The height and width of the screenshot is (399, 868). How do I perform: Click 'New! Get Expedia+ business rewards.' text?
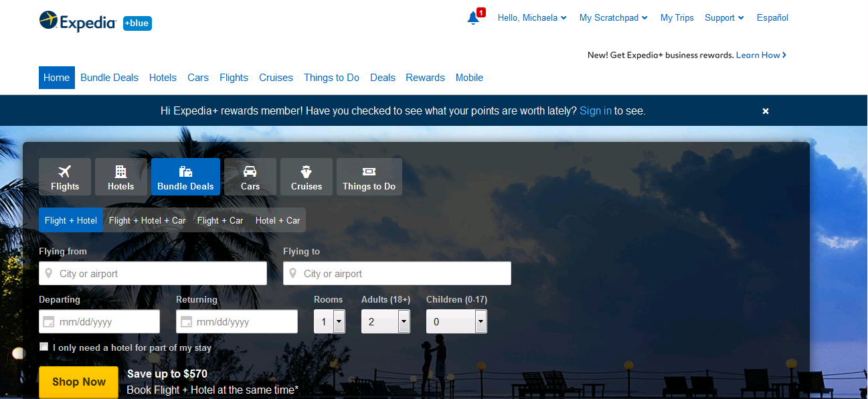(x=661, y=55)
